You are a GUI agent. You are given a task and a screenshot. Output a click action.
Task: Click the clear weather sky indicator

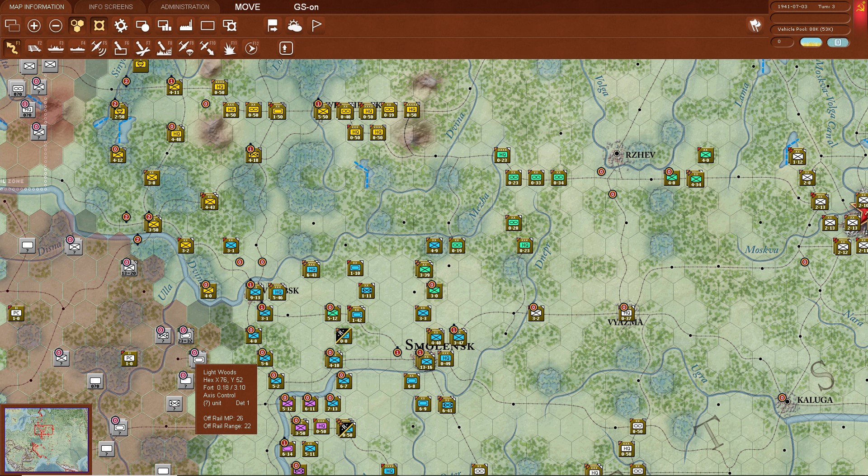point(811,42)
